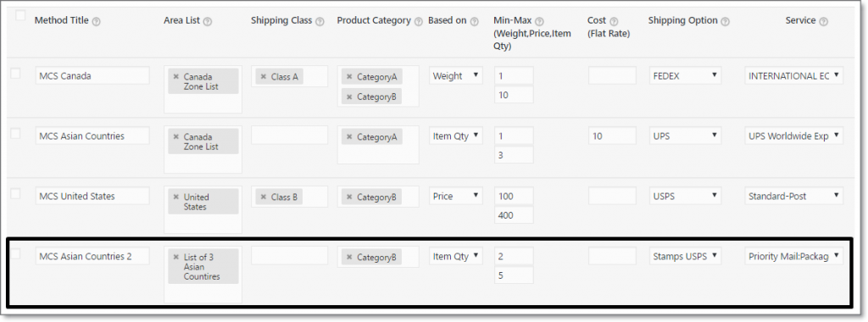Click help icon next to Service header
The height and width of the screenshot is (322, 868).
tap(824, 21)
